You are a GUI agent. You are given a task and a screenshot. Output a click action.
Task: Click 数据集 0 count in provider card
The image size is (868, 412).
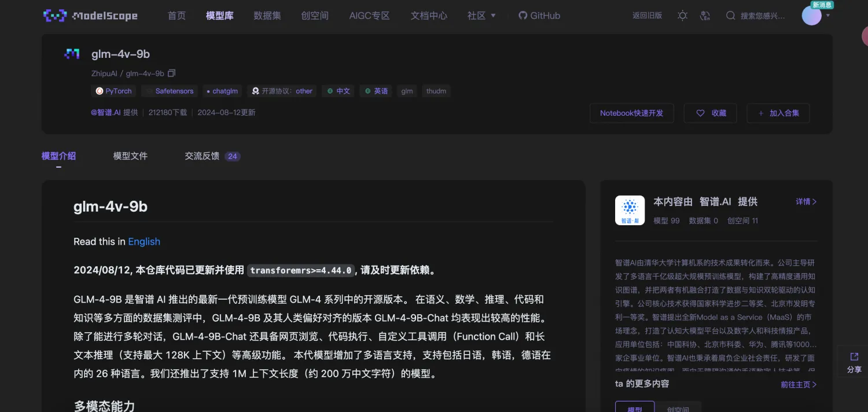click(x=704, y=220)
